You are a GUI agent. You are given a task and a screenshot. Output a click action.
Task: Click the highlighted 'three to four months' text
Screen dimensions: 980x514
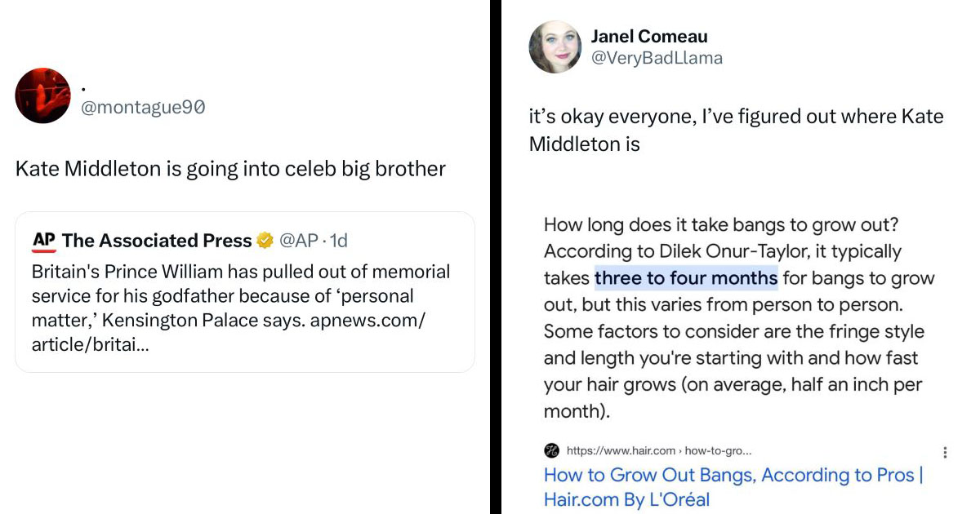[686, 278]
